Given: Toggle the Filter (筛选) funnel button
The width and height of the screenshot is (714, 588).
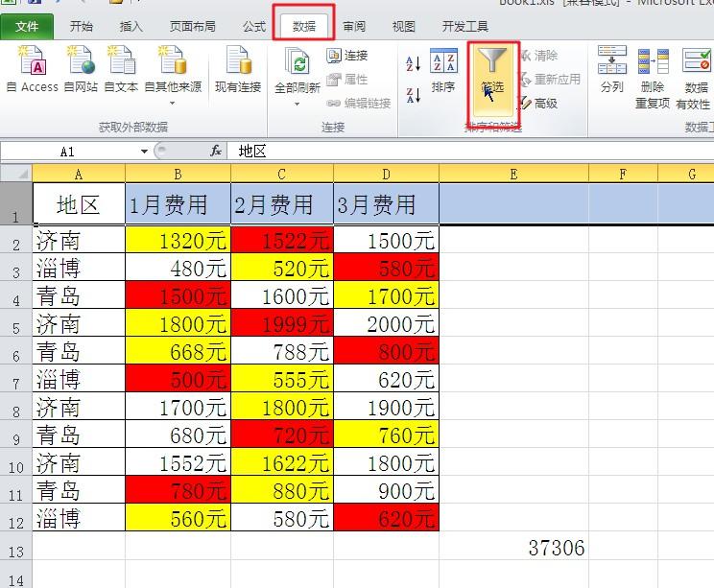Looking at the screenshot, I should point(492,80).
